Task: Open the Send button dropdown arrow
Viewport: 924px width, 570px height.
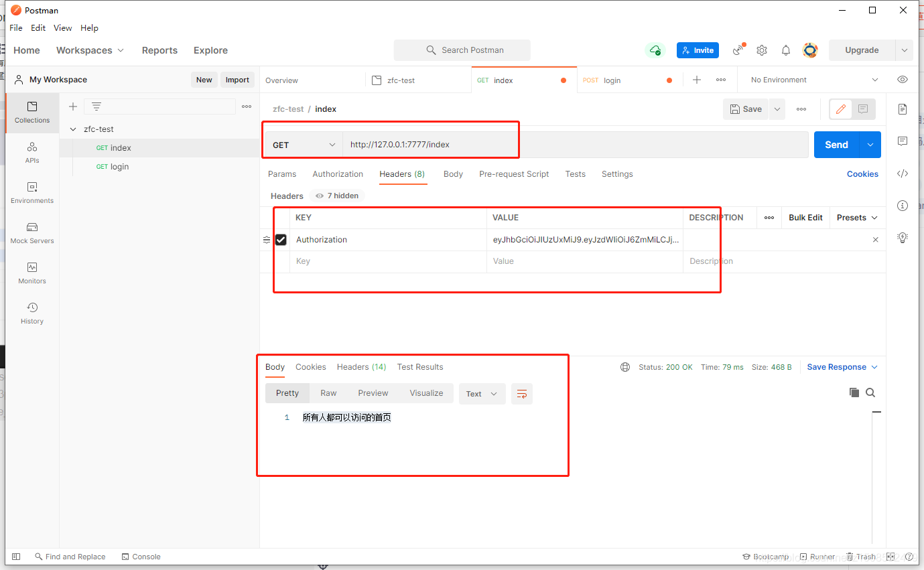Action: click(870, 145)
